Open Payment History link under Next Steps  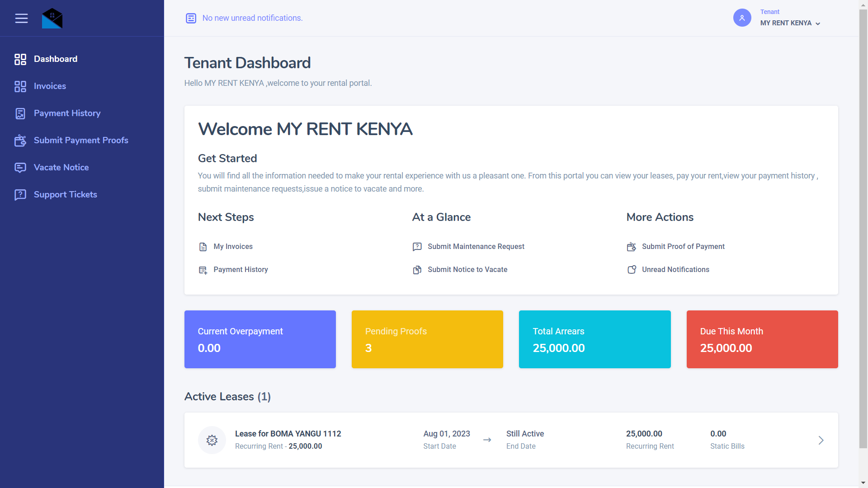click(241, 270)
